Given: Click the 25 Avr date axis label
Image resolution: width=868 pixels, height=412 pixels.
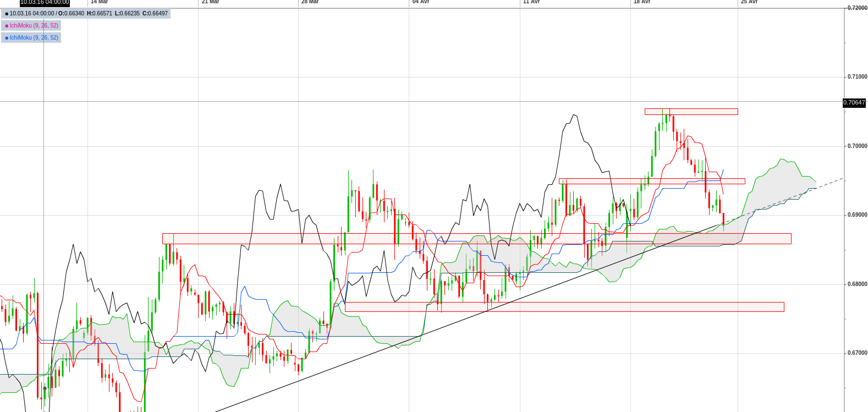Looking at the screenshot, I should (x=749, y=2).
